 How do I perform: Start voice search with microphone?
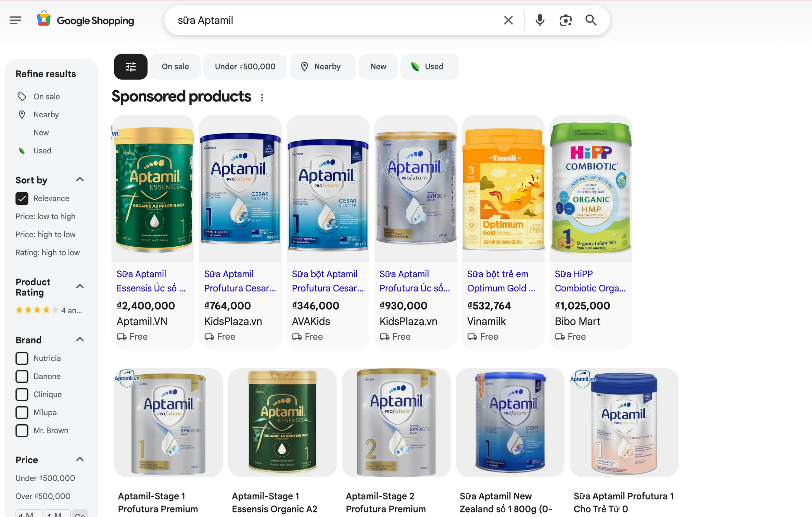tap(539, 20)
